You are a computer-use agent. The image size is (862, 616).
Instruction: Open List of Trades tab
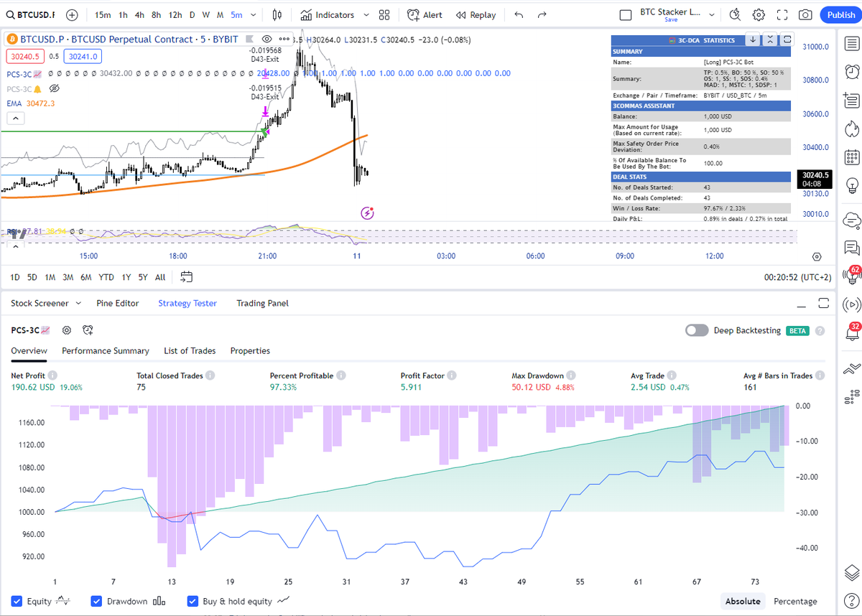point(190,351)
